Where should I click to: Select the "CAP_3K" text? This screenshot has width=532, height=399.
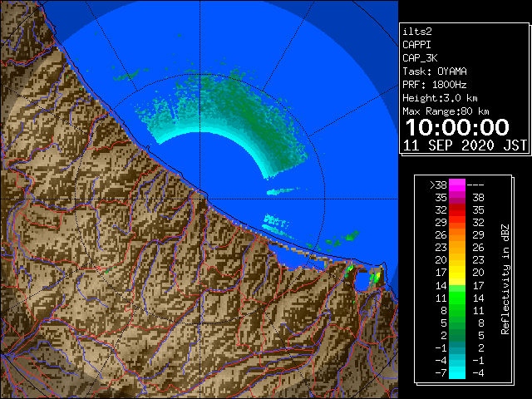click(420, 58)
